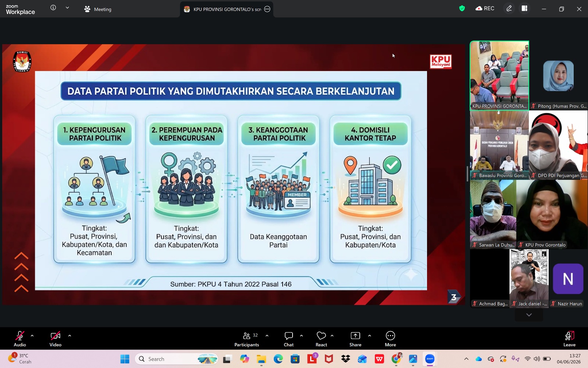Start camera with the Video button

pos(55,339)
